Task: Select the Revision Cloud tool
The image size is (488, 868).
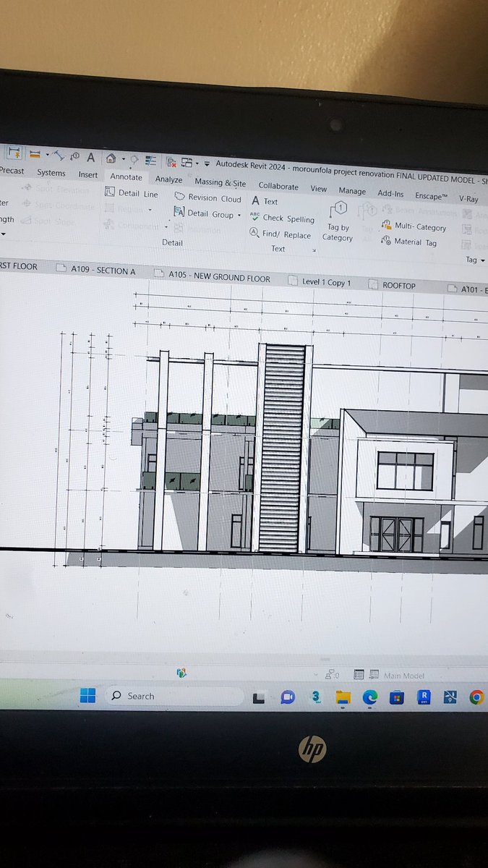Action: click(x=207, y=197)
